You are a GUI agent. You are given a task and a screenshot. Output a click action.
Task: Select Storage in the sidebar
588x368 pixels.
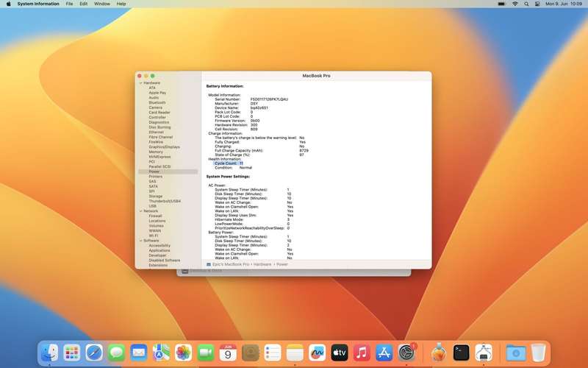[155, 197]
